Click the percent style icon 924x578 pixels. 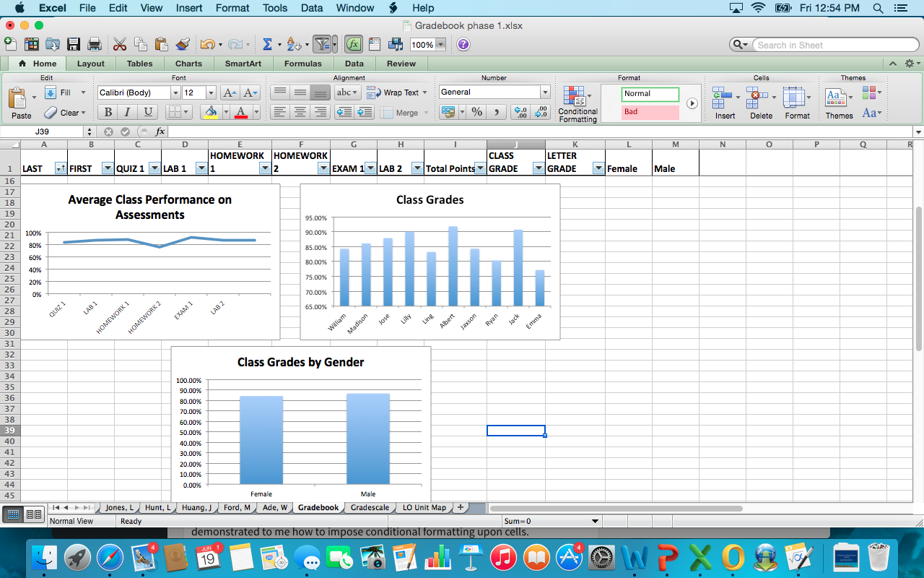tap(476, 112)
